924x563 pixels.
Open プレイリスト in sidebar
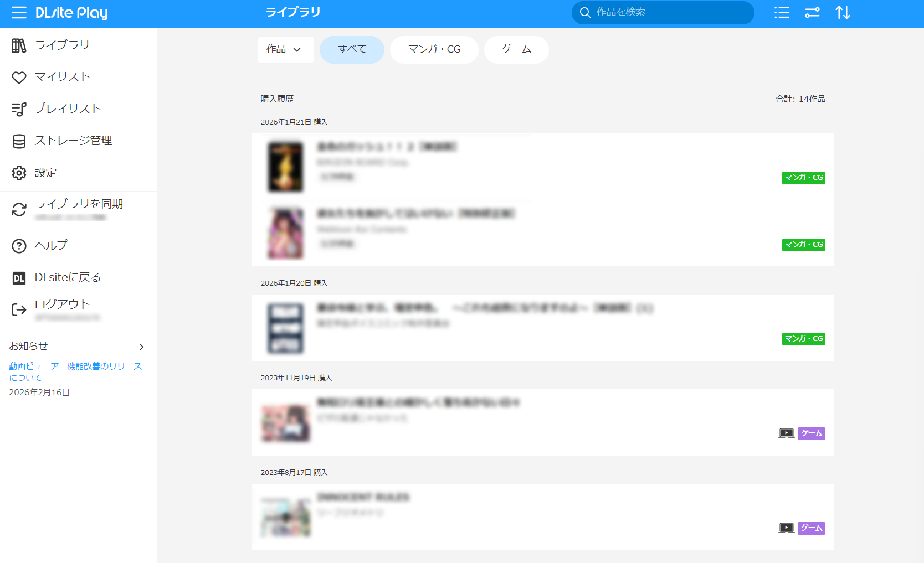pos(68,109)
